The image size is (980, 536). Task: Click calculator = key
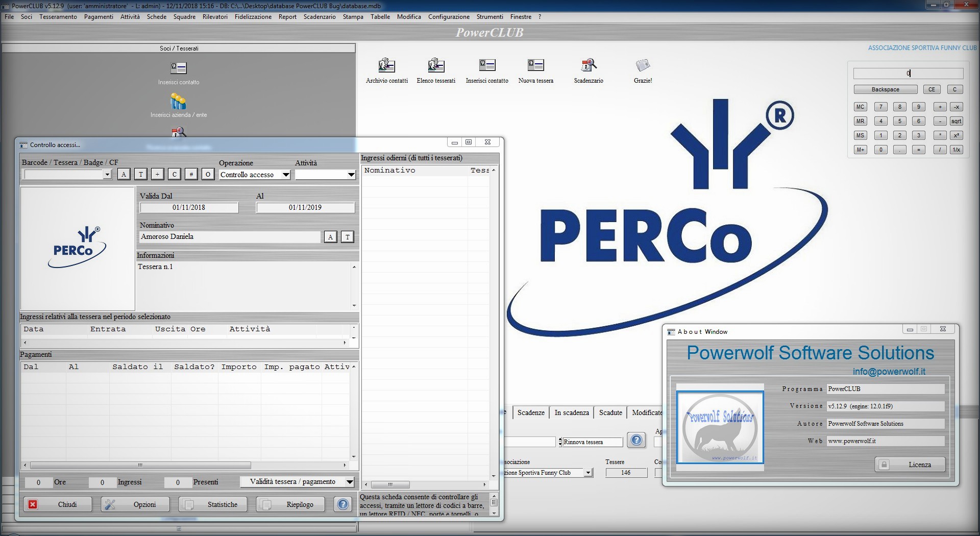[918, 150]
